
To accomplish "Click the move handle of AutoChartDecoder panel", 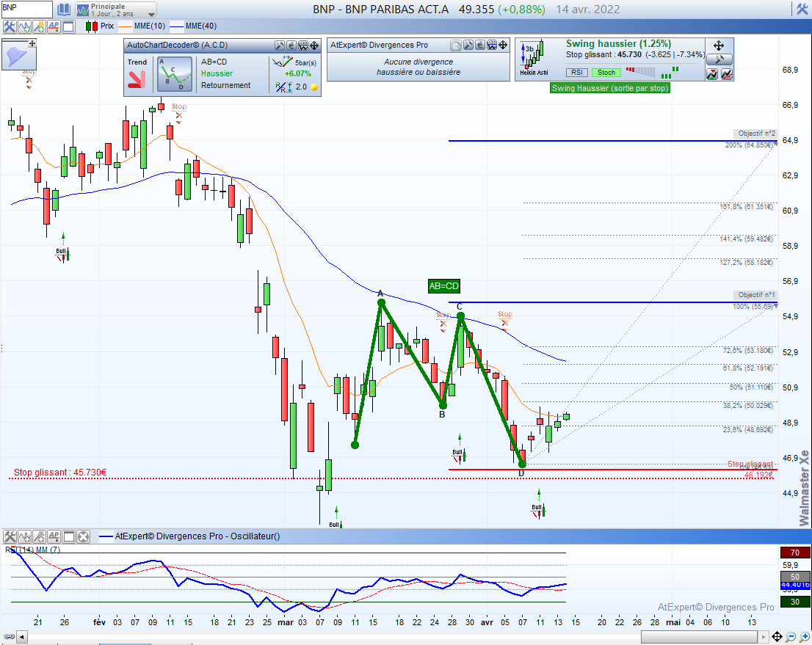I will (x=314, y=45).
